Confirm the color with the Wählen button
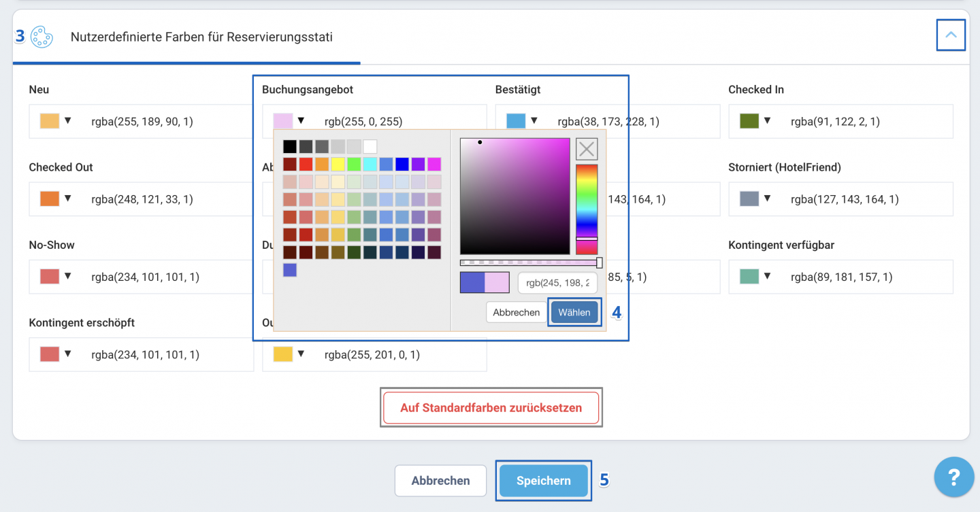The image size is (980, 512). tap(574, 313)
